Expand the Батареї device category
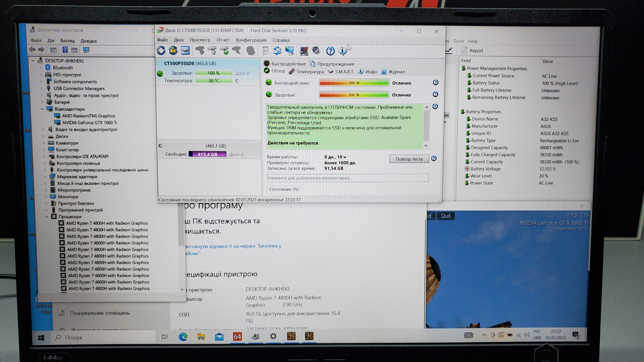644x362 pixels. [42, 102]
